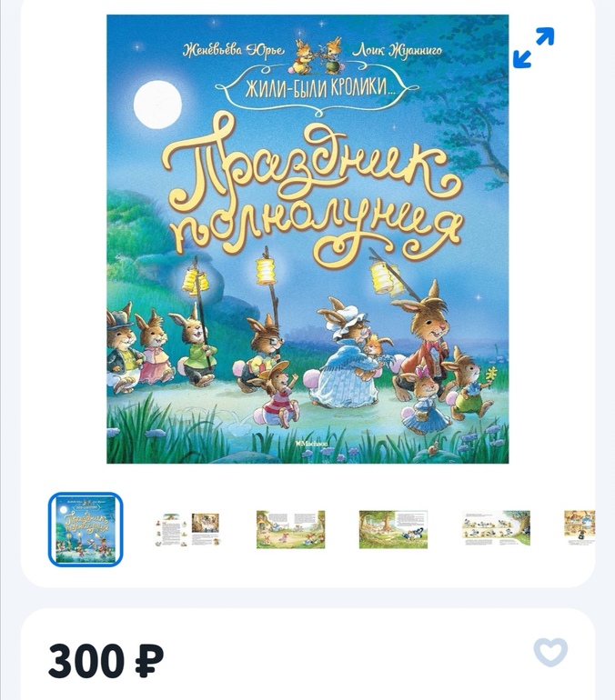Click the illustrator name Лоик Жуанниго
The height and width of the screenshot is (700, 615).
tap(397, 50)
